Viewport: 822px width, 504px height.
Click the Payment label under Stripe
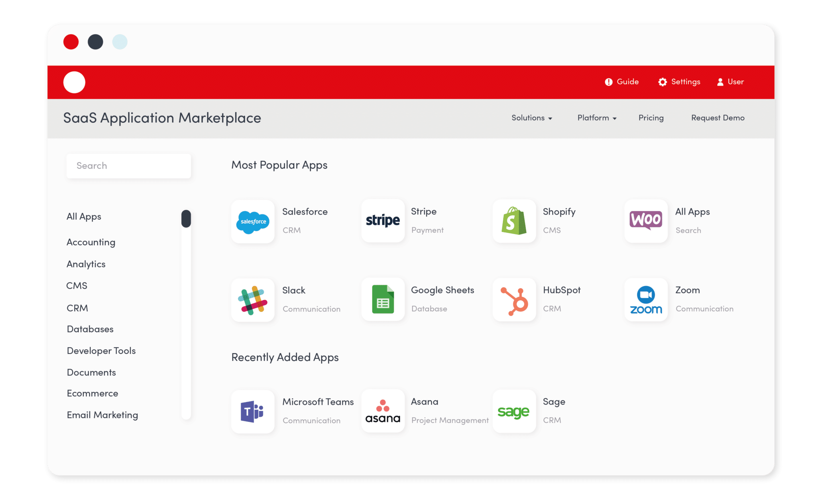click(x=427, y=230)
